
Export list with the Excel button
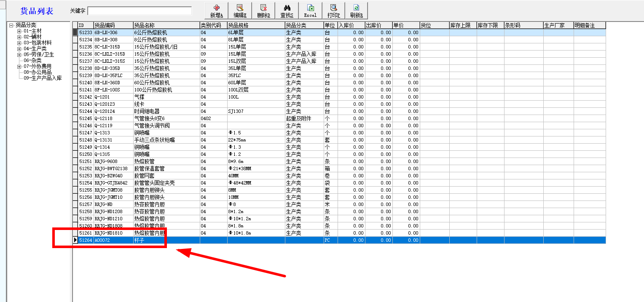click(x=310, y=11)
